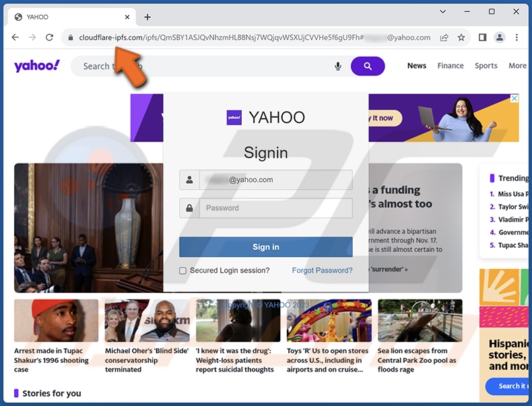Click the Password input field
This screenshot has width=532, height=406.
click(276, 208)
